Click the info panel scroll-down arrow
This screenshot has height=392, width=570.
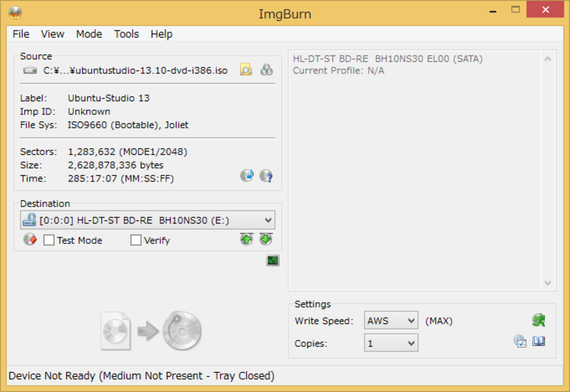(548, 283)
